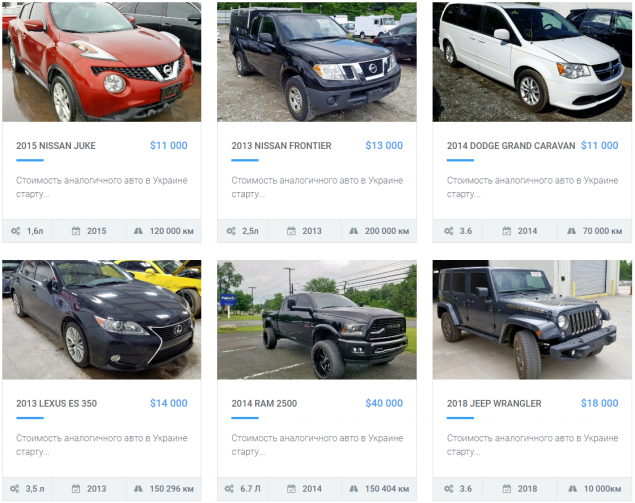Open the red Nissan Juke photo
The image size is (635, 503).
click(x=102, y=62)
